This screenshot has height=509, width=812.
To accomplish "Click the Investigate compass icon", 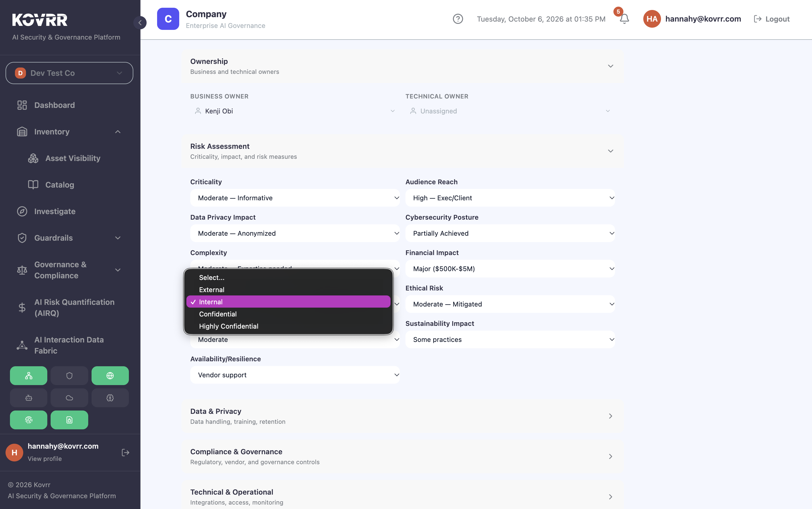I will [22, 211].
